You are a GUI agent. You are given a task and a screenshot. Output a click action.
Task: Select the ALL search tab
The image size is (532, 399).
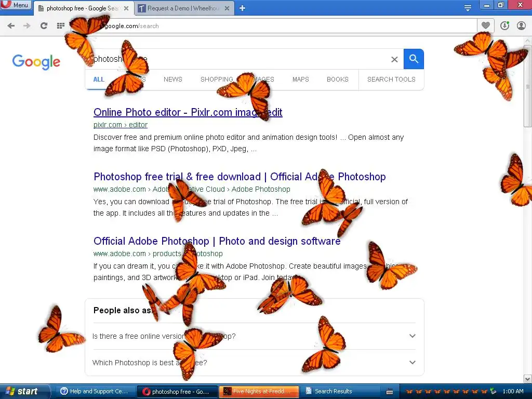tap(99, 79)
